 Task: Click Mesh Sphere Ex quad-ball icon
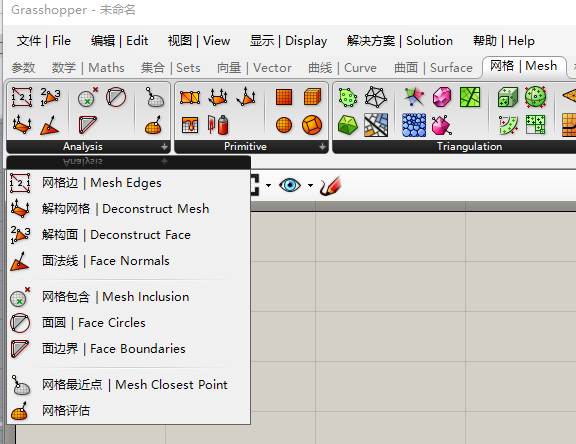coord(312,124)
